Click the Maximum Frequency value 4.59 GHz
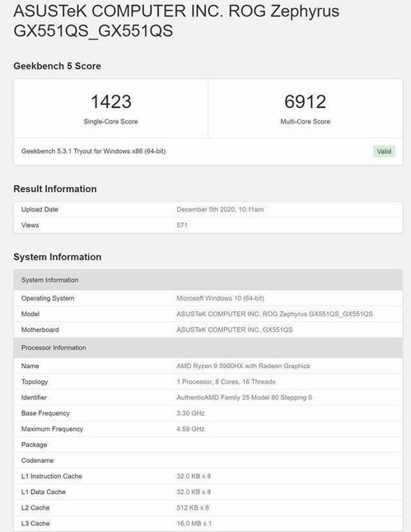 point(190,429)
